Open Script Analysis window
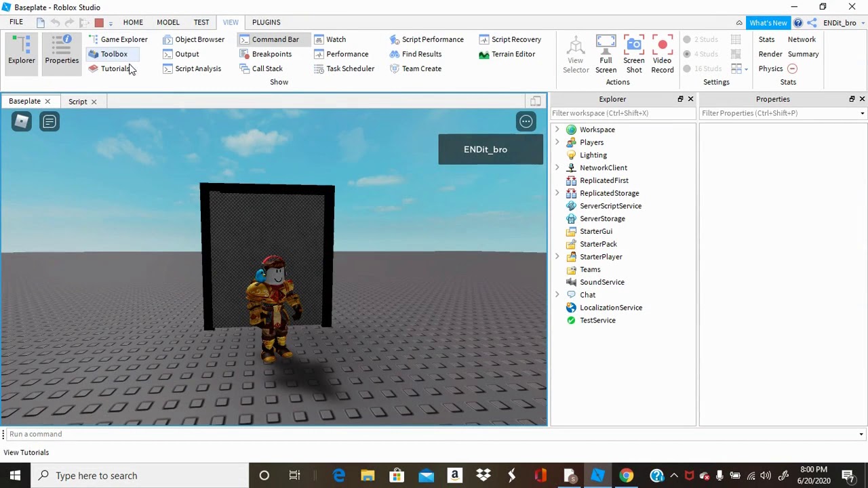The width and height of the screenshot is (868, 488). [x=192, y=68]
